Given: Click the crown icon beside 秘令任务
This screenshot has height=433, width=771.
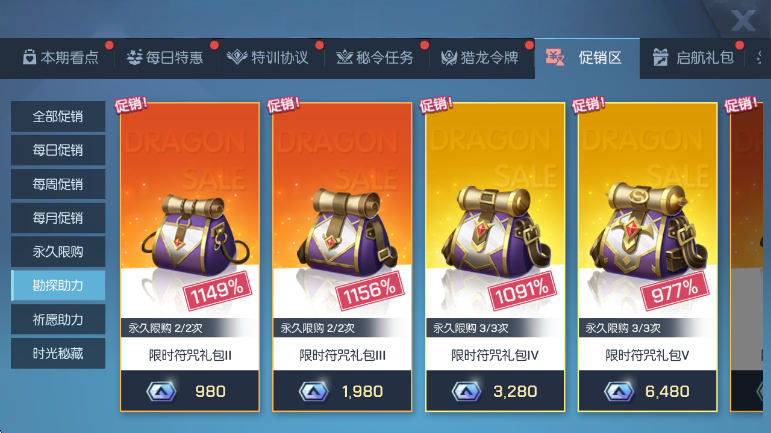Looking at the screenshot, I should tap(344, 58).
